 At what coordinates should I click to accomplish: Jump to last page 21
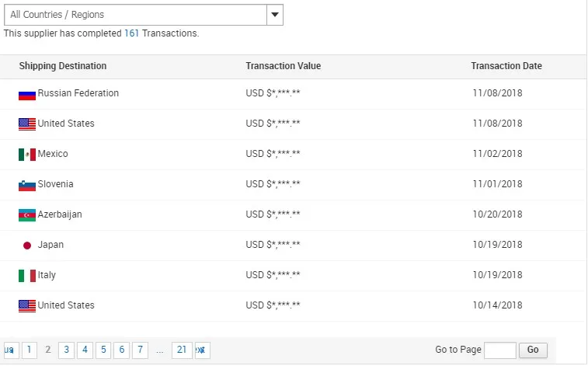pos(182,350)
